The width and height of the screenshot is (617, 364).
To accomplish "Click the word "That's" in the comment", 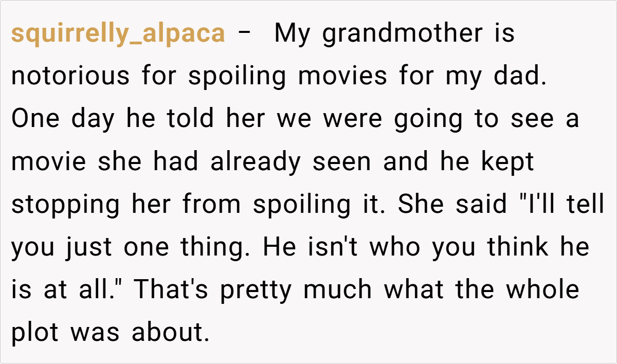I will (172, 290).
